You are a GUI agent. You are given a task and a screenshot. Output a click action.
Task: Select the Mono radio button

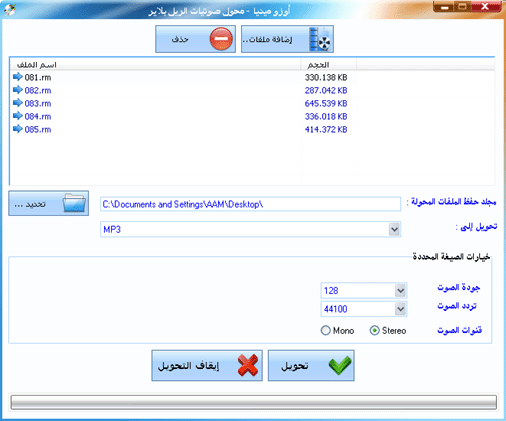point(326,330)
